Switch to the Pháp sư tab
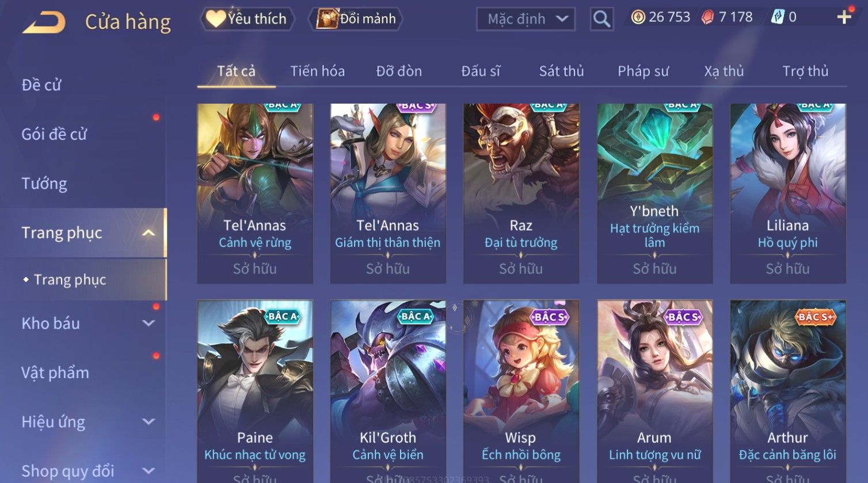This screenshot has height=483, width=868. 643,71
